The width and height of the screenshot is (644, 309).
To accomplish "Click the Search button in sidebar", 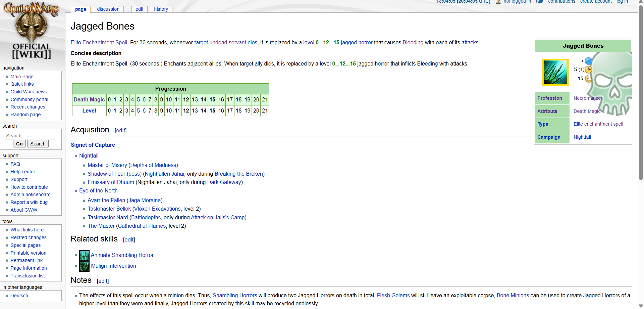I will coord(38,144).
